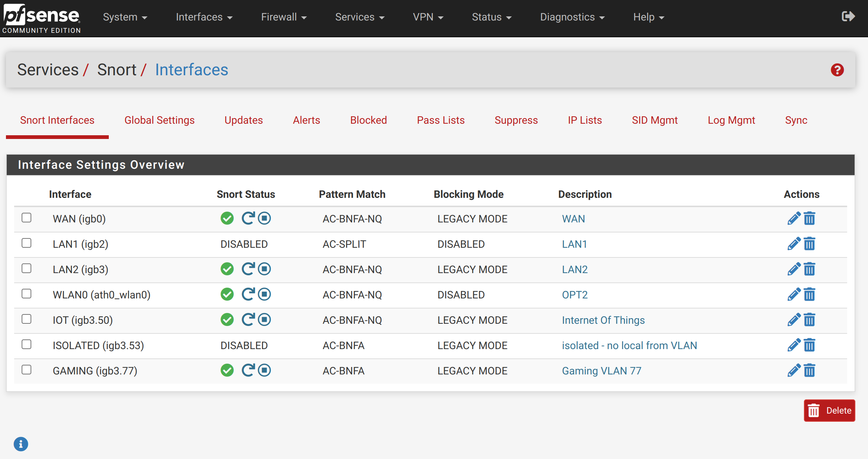Open the Pass Lists tab
The height and width of the screenshot is (459, 868).
[x=441, y=120]
